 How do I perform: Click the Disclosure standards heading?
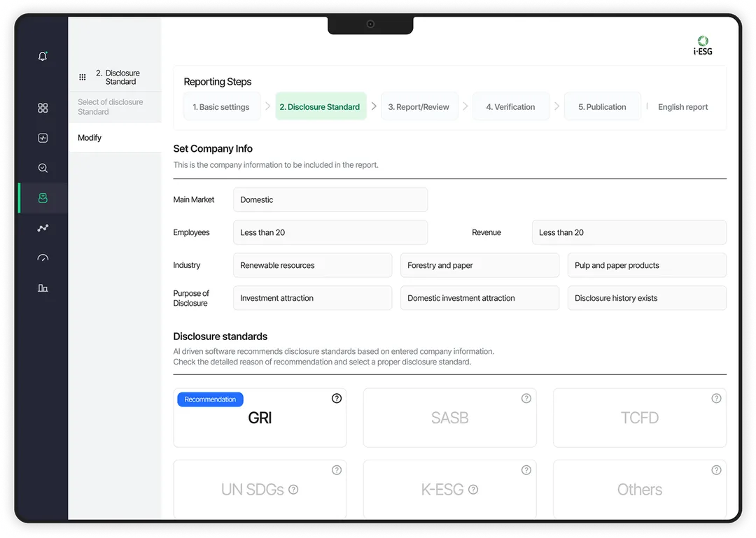pyautogui.click(x=220, y=337)
